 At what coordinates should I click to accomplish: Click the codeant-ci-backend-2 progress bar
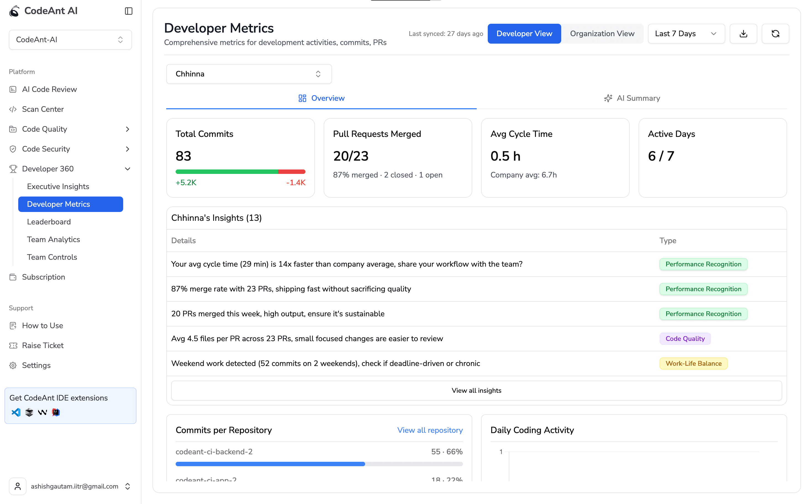[318, 464]
